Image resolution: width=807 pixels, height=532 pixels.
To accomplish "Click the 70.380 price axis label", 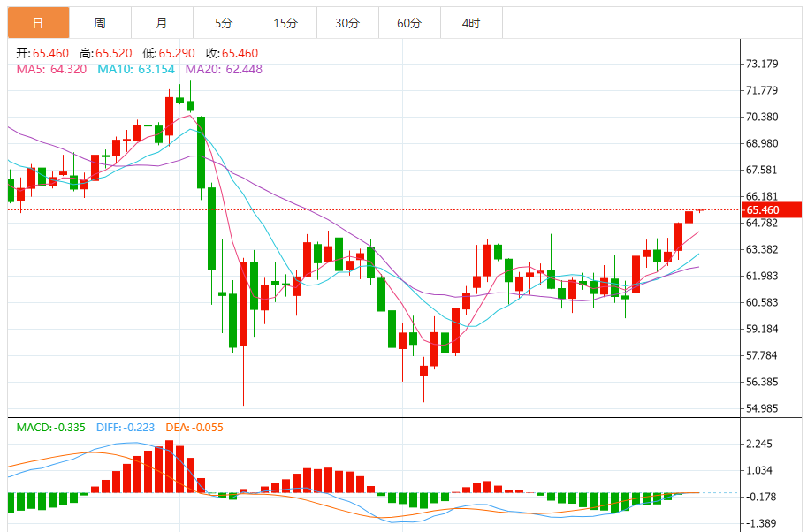I will (762, 117).
